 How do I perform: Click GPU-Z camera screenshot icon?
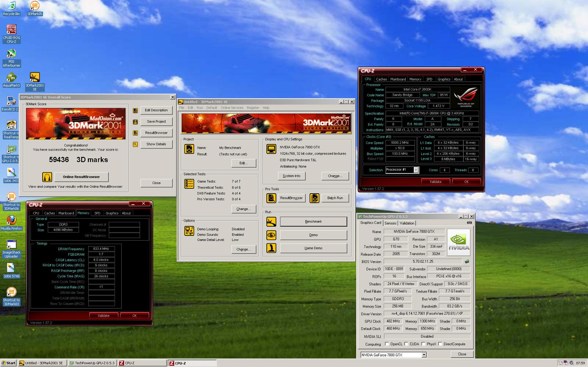click(x=469, y=223)
